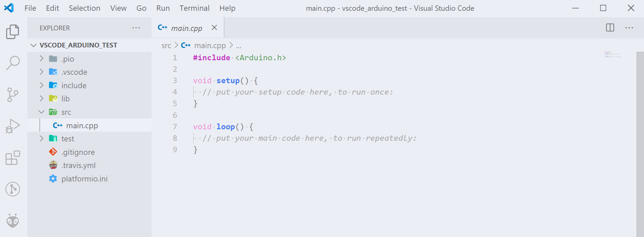The image size is (644, 237).
Task: Expand the lib folder chevron
Action: pos(41,98)
